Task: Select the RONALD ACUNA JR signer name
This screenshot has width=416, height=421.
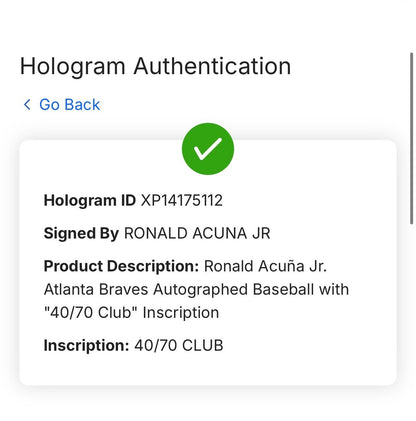Action: [x=197, y=233]
